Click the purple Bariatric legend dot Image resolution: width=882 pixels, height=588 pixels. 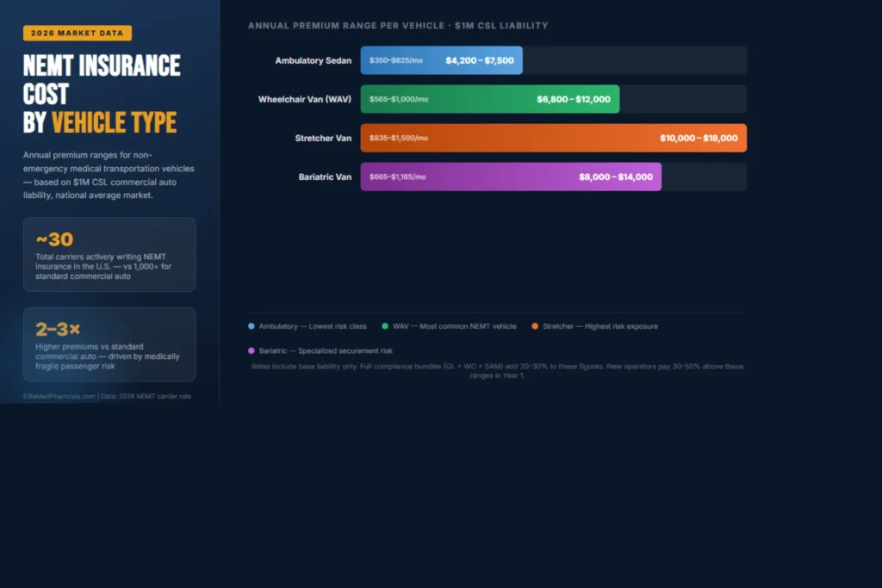pos(252,350)
